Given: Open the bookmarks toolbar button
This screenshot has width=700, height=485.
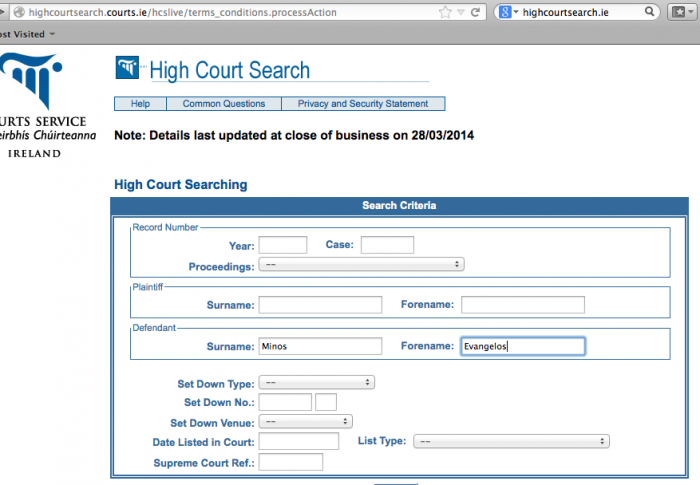Looking at the screenshot, I should click(x=682, y=12).
